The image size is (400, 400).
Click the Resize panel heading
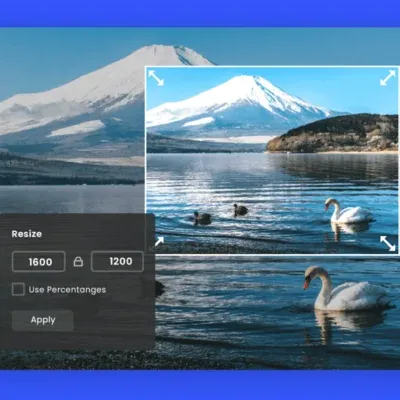(27, 234)
